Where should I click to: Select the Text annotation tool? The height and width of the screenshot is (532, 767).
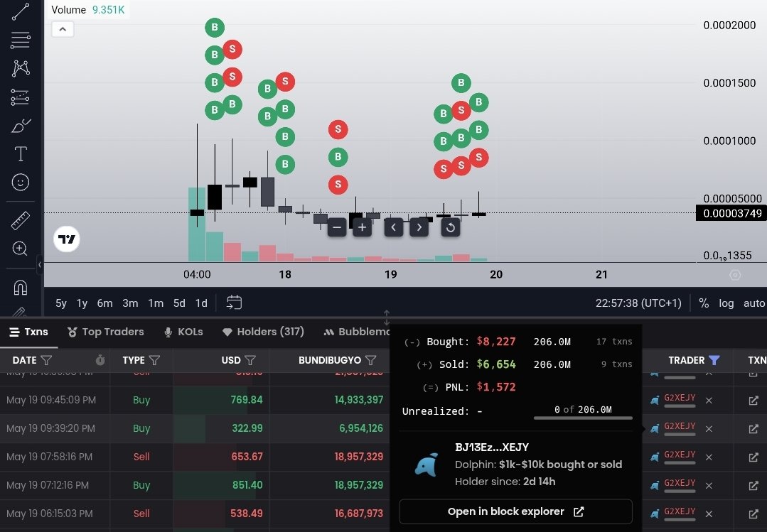point(20,154)
